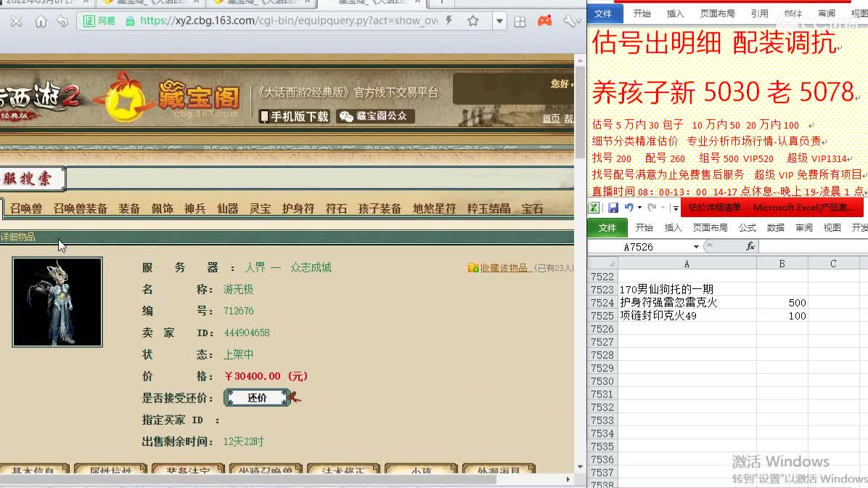Bookmark page with the star icon
The width and height of the screenshot is (868, 488).
(x=472, y=21)
